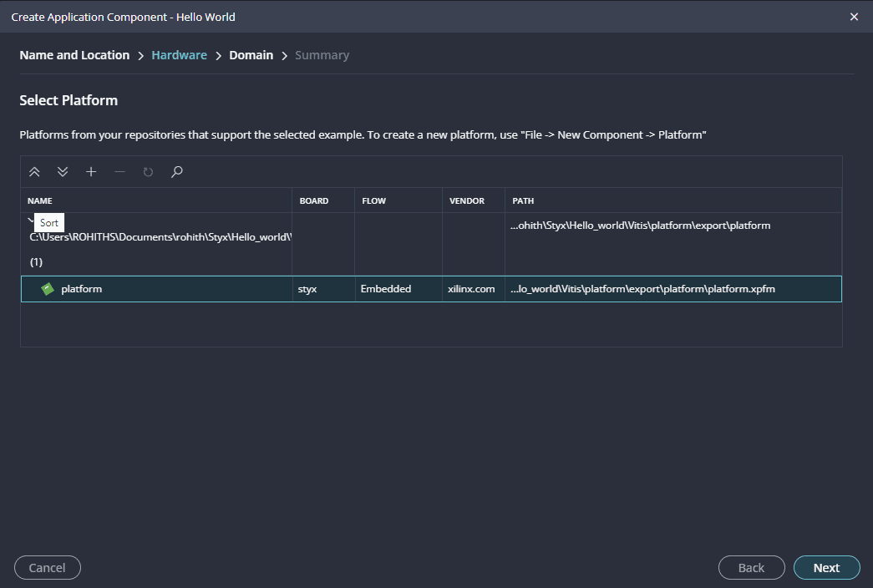
Task: Jump to the Domain step
Action: coord(251,55)
